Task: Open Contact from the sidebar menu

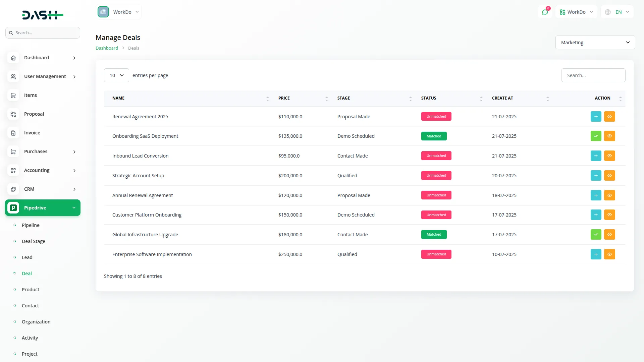Action: 31,305
